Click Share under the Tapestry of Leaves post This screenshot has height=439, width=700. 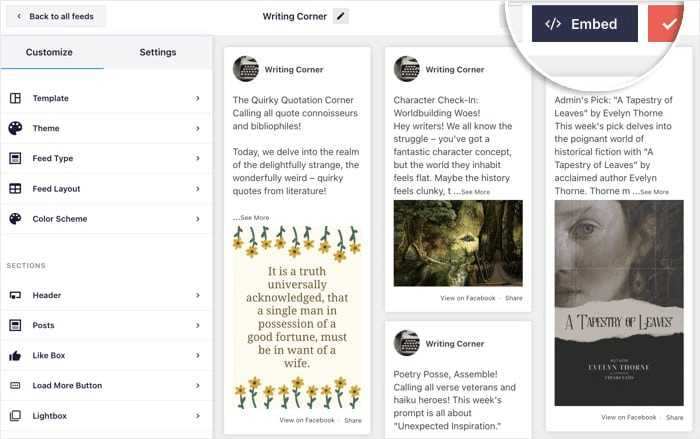675,417
